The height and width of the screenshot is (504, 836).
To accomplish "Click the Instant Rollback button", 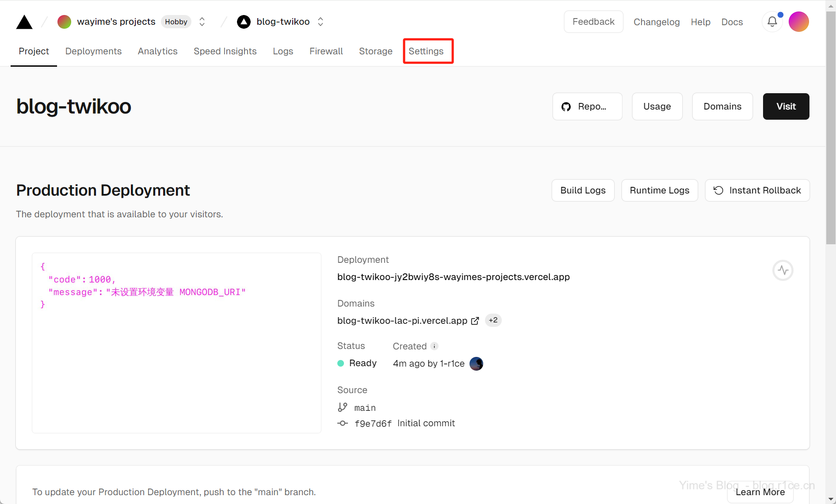I will (757, 190).
